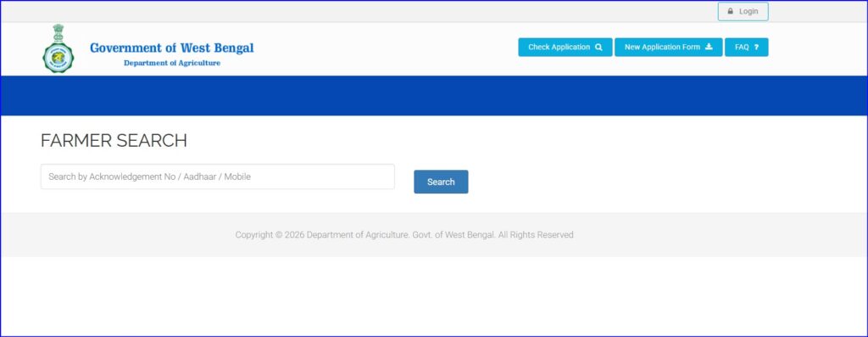Open the New Application Form button
868x337 pixels.
click(x=668, y=48)
